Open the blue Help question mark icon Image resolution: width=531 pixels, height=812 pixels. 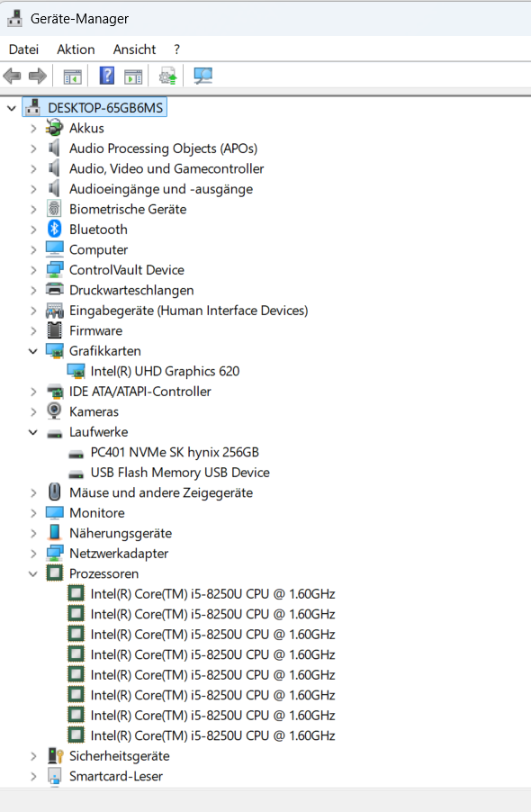(106, 77)
